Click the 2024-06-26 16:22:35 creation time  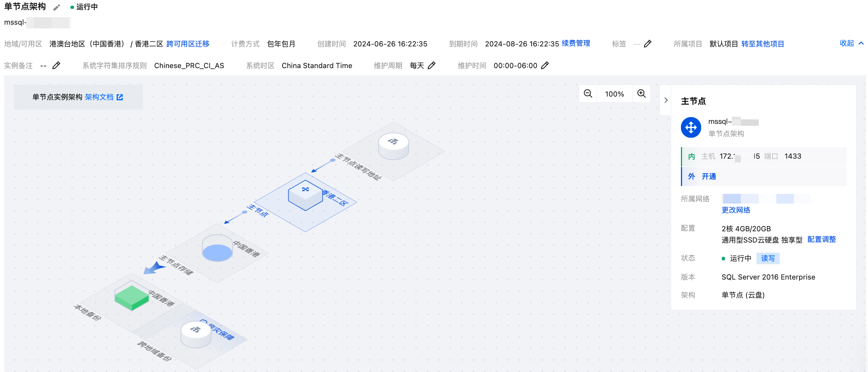coord(390,44)
